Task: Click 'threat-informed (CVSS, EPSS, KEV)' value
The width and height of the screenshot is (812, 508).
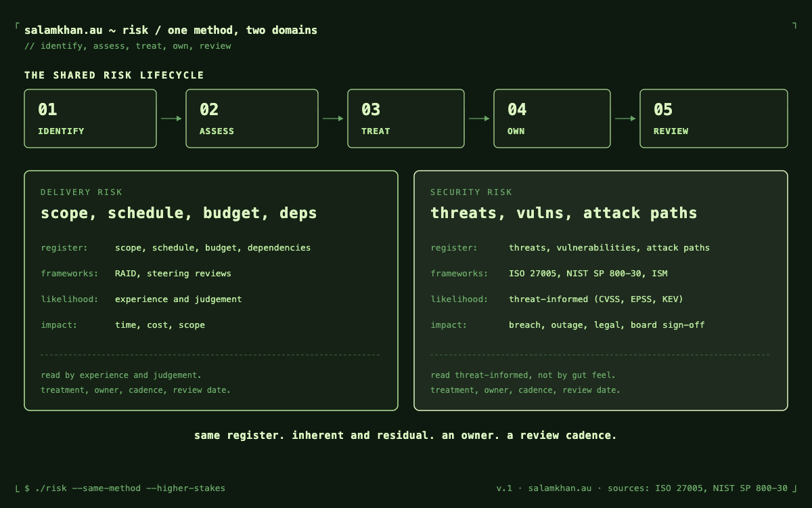Action: tap(596, 299)
